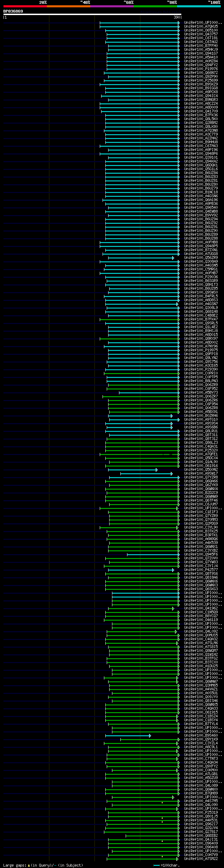Select the UniRef100_P25320 entry
The height and width of the screenshot is (868, 224).
201,450
